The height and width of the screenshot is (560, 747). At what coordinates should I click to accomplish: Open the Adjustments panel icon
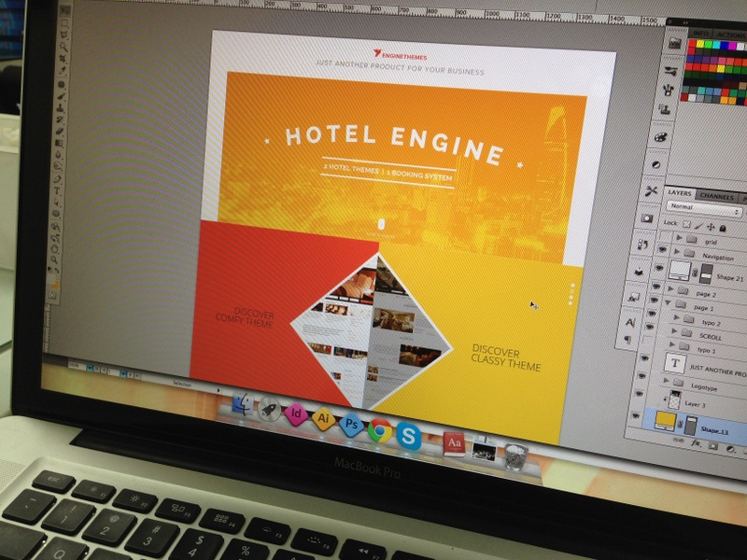coord(656,164)
